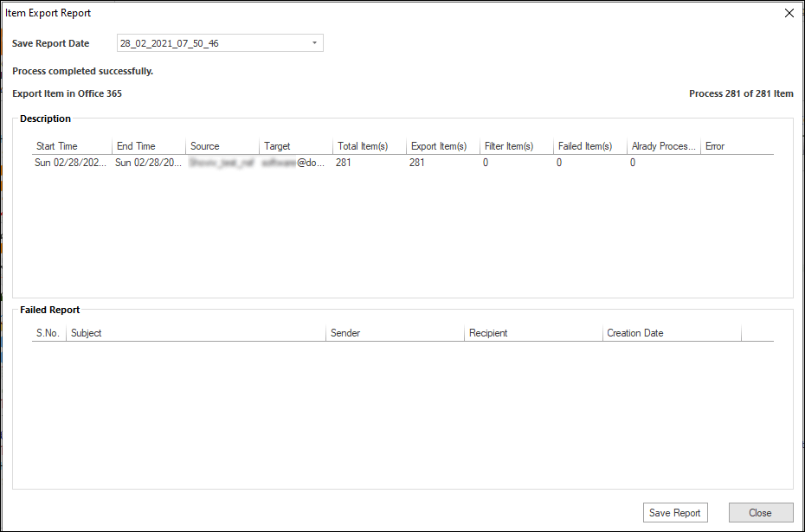
Task: Select the Start Time cell Sun 02/28/202...
Action: (70, 163)
